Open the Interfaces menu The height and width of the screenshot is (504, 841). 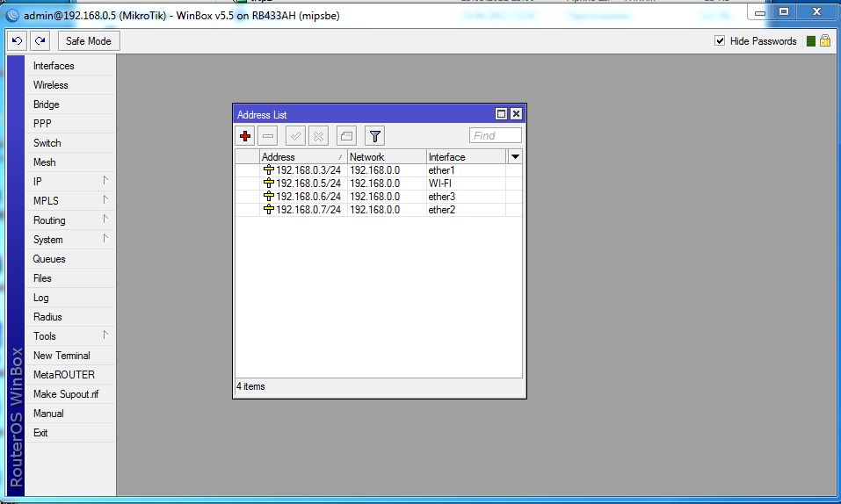point(70,65)
